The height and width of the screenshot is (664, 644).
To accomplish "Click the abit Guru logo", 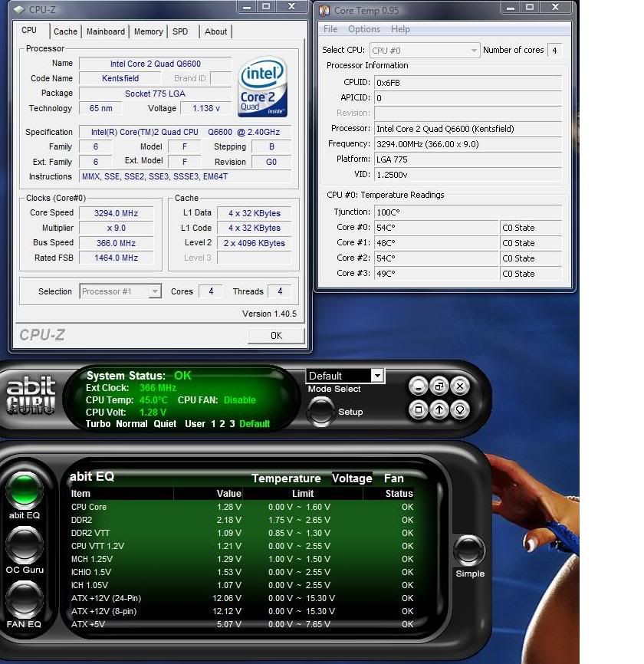I will [31, 395].
